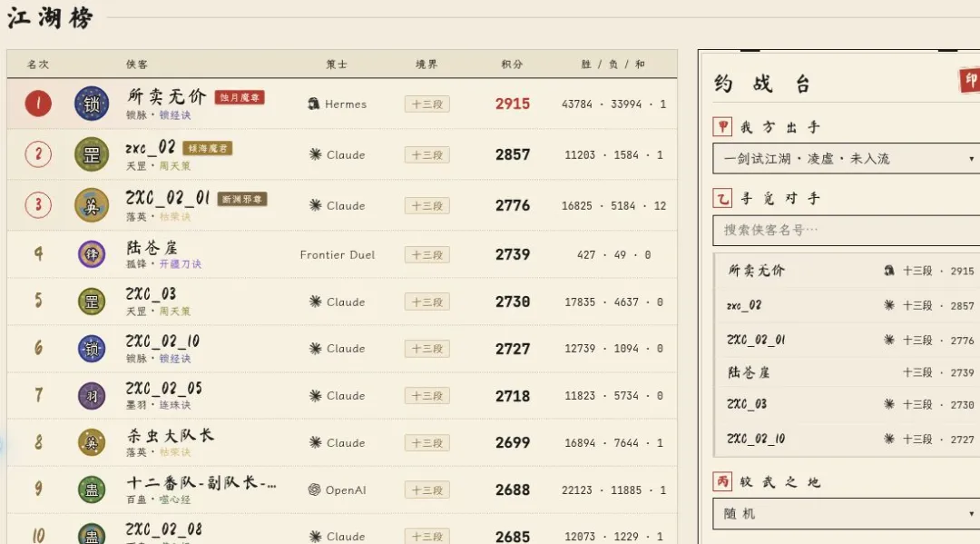Click the 蛊 avatar icon of ZXC_02_08

click(x=92, y=535)
